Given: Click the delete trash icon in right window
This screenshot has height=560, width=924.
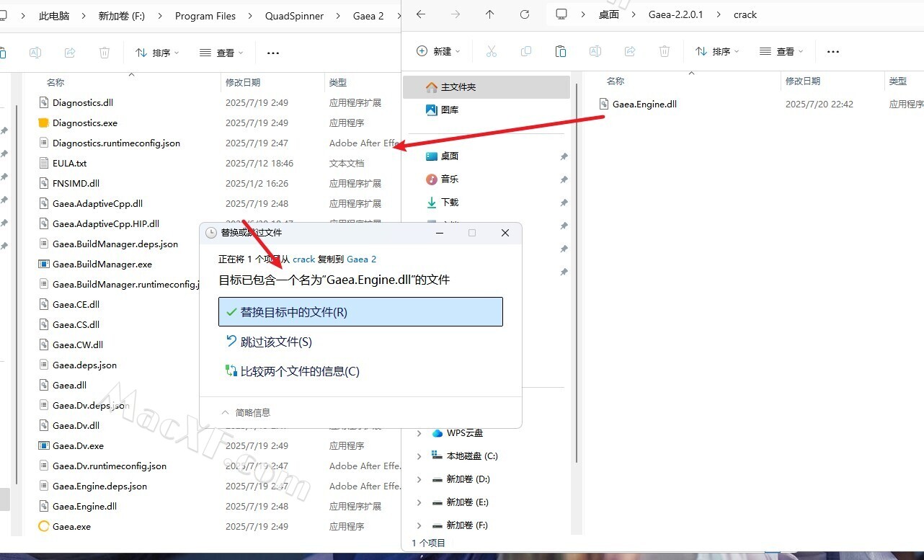Looking at the screenshot, I should (665, 51).
